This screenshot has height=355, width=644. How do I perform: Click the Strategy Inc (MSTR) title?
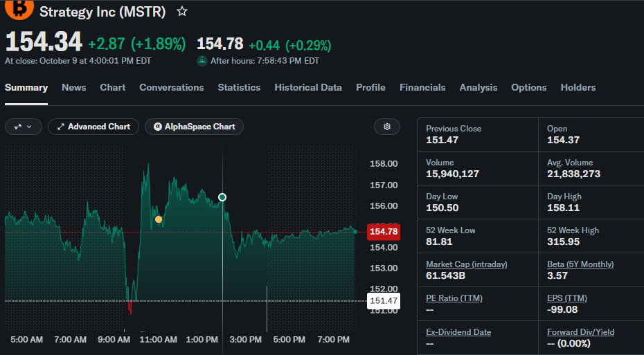[x=102, y=12]
